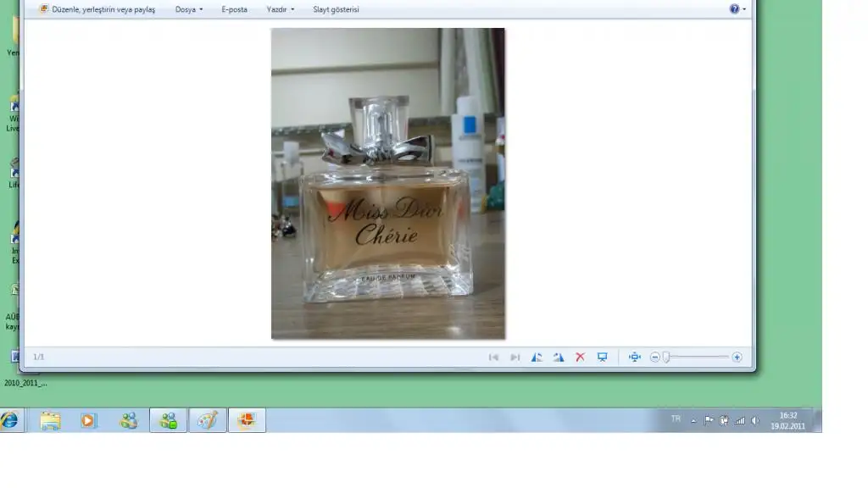Switch to the Paint taskbar window
This screenshot has width=868, height=488.
pos(208,420)
